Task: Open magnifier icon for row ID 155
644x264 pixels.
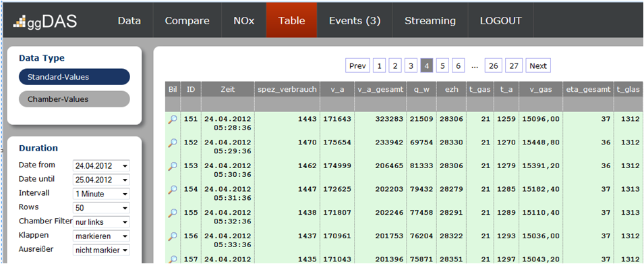Action: point(173,213)
